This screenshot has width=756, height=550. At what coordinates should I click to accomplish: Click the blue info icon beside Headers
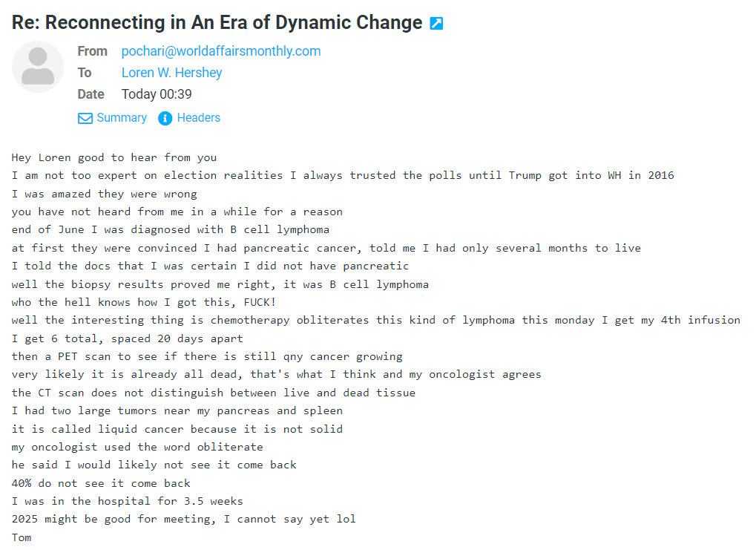click(165, 118)
